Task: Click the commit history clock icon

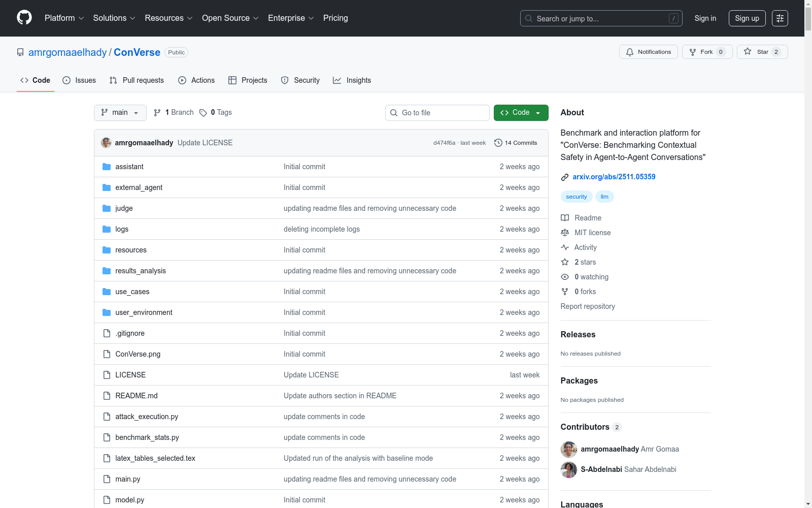Action: click(498, 143)
